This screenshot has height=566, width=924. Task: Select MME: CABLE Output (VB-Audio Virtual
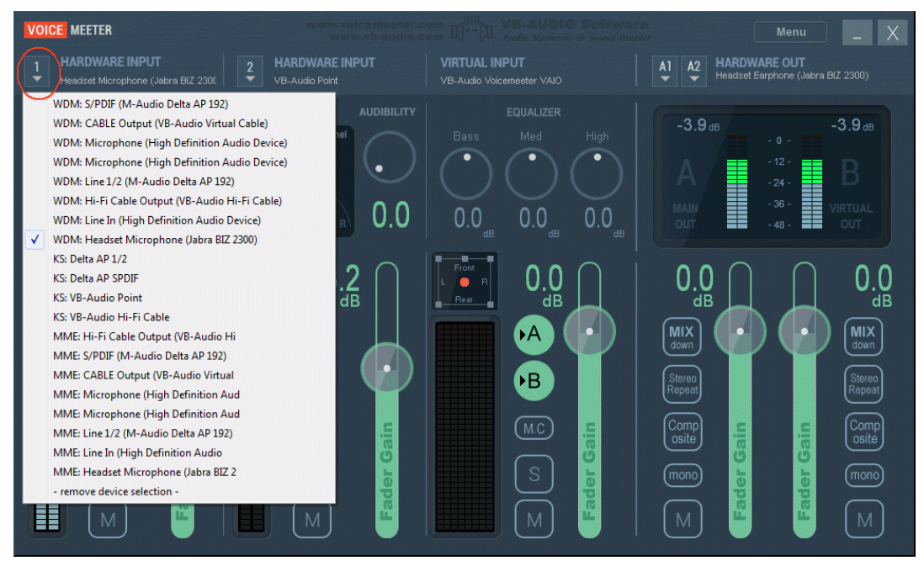coord(179,375)
